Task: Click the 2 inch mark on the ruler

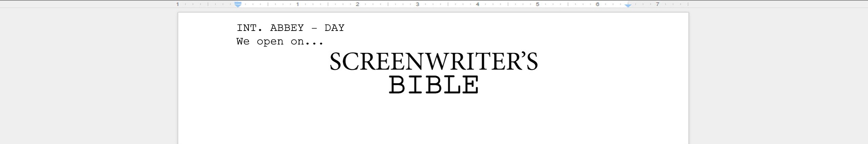Action: (x=357, y=4)
